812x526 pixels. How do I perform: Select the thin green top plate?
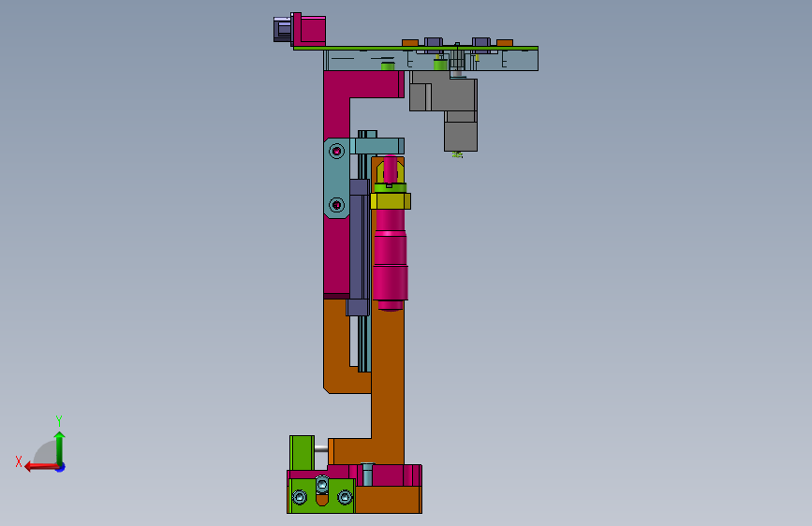pos(416,48)
